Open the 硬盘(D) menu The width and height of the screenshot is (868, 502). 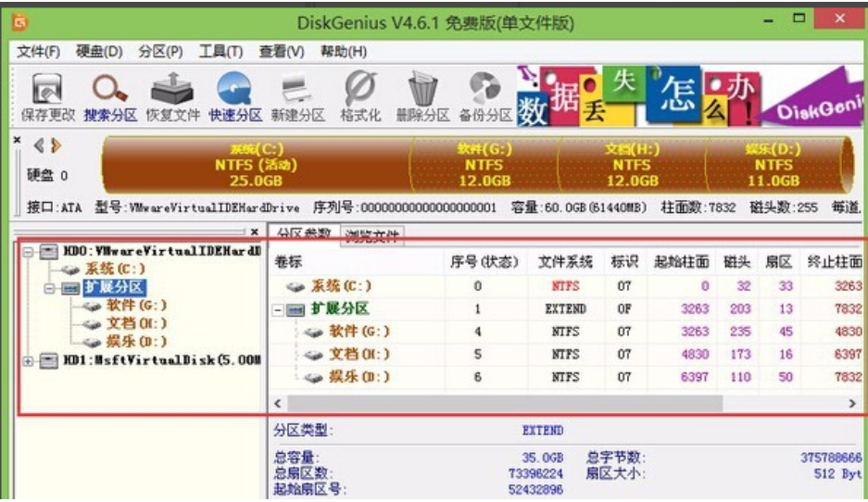click(x=98, y=51)
